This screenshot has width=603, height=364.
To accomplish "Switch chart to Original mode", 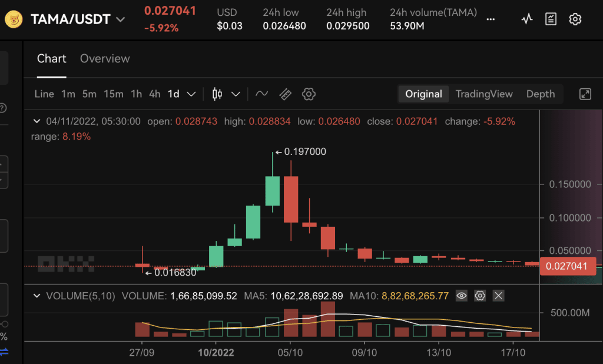I will point(423,94).
